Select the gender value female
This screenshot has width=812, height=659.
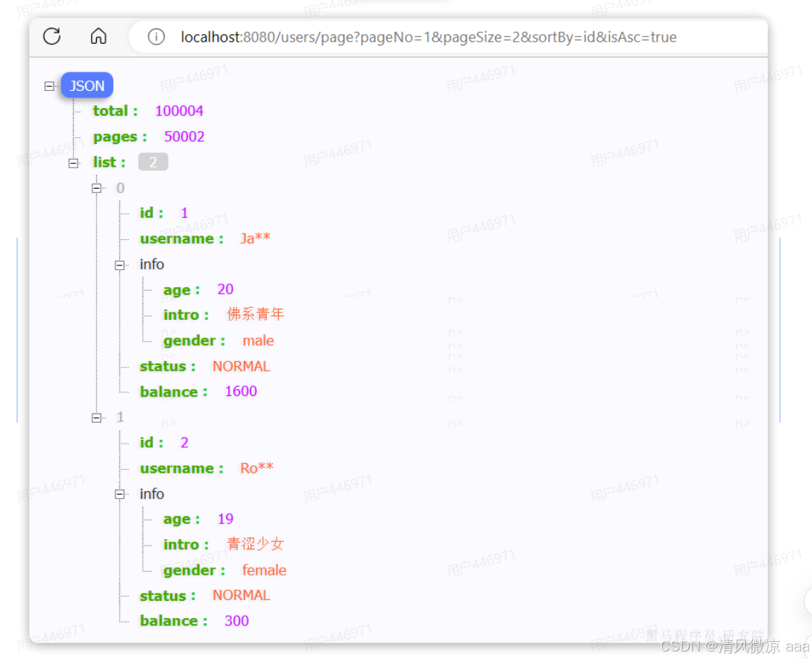coord(264,570)
